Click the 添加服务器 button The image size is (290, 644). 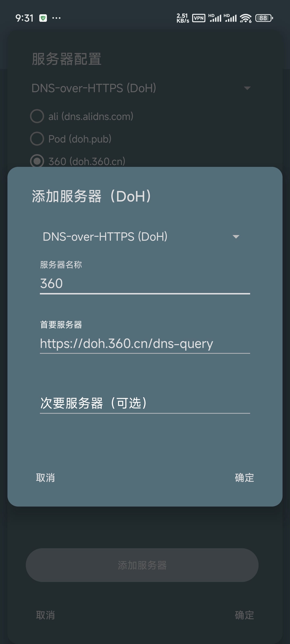(142, 565)
